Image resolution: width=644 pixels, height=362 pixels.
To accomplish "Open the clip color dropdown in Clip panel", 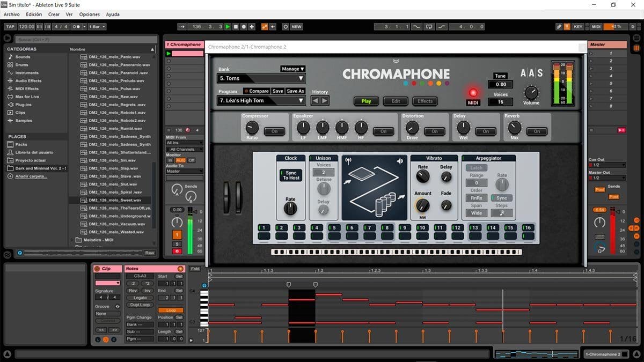I will [x=107, y=283].
